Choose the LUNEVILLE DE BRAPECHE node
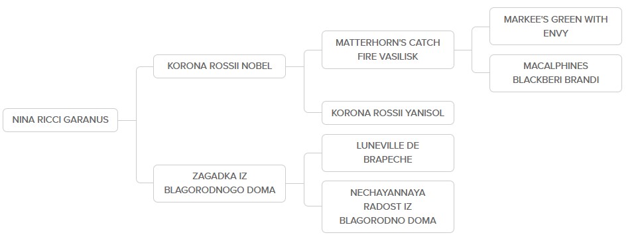 [388, 153]
